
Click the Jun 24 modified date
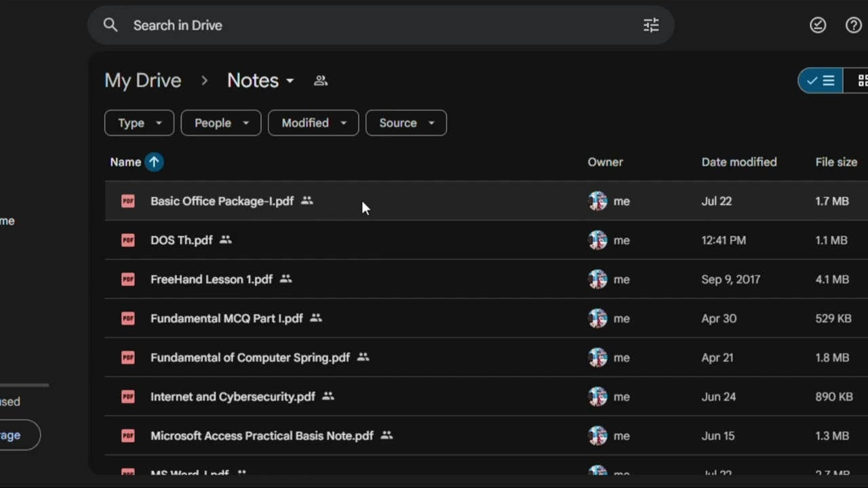point(719,396)
